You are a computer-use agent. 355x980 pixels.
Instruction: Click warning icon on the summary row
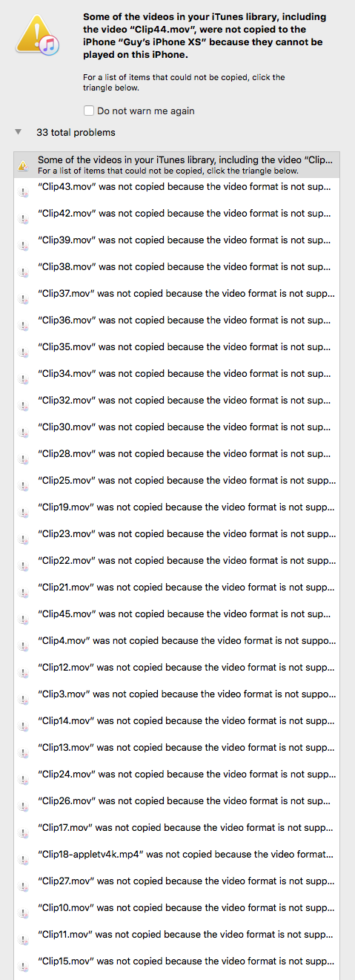click(x=24, y=165)
